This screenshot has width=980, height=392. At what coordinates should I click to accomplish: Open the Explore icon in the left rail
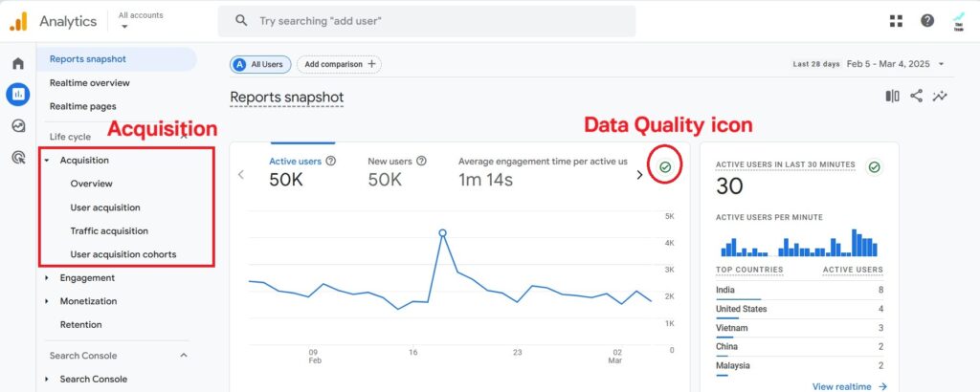(x=18, y=126)
